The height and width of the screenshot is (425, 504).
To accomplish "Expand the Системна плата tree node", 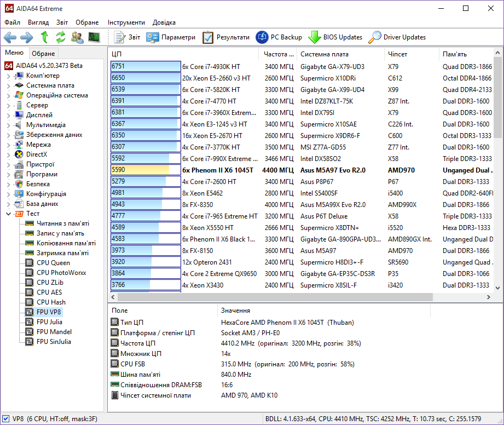I will [x=8, y=85].
